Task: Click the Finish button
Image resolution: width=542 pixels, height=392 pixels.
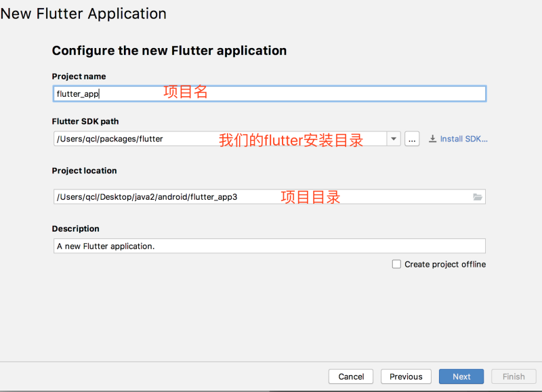Action: click(514, 376)
